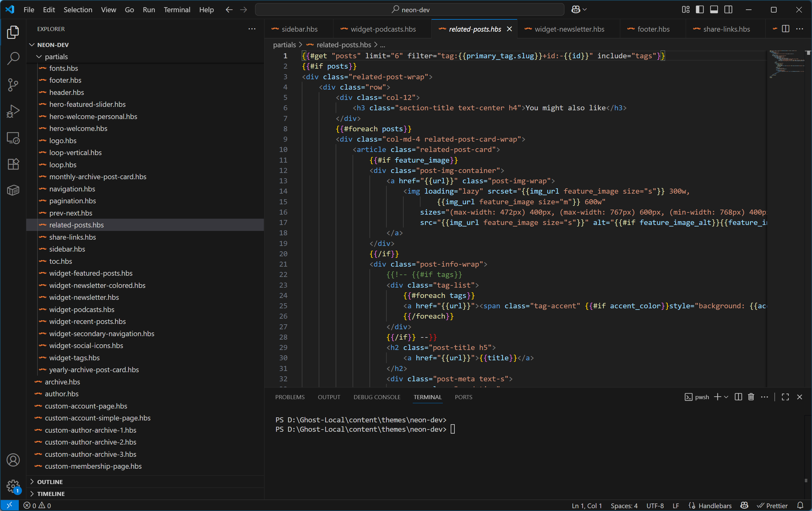Expand breadcrumb ellipsis after related-posts.hbs
The image size is (812, 511).
click(x=382, y=45)
